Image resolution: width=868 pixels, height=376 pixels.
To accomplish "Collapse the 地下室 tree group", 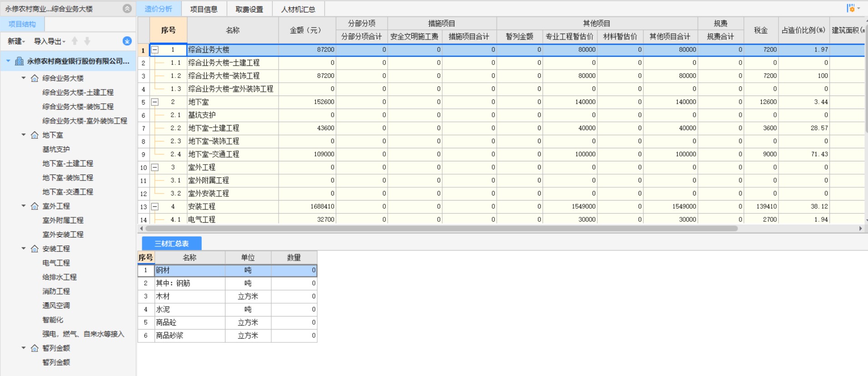I will click(x=24, y=135).
